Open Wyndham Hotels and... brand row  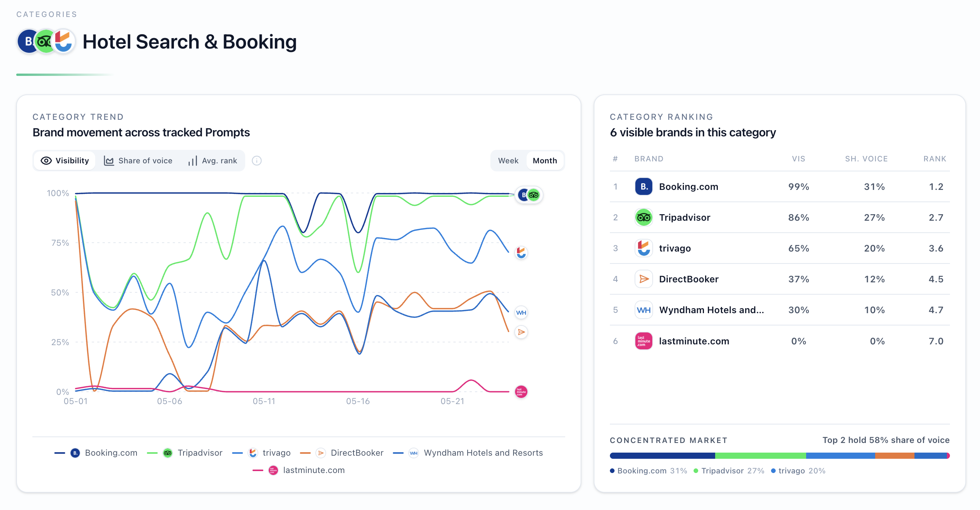pyautogui.click(x=780, y=310)
